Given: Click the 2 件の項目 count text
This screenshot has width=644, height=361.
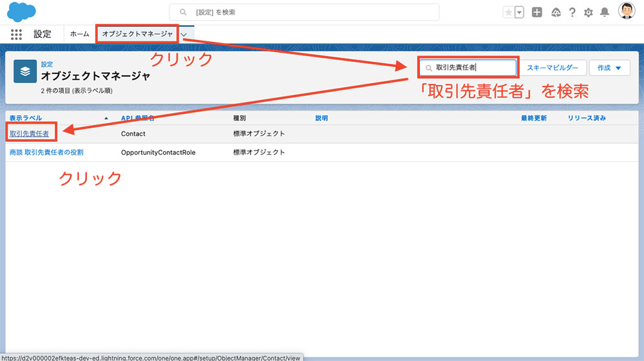Looking at the screenshot, I should click(77, 90).
